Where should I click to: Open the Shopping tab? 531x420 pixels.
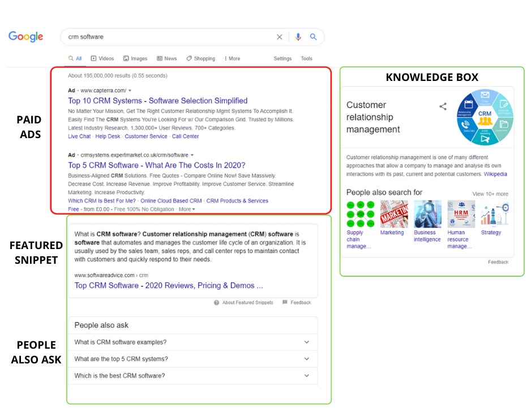point(200,59)
